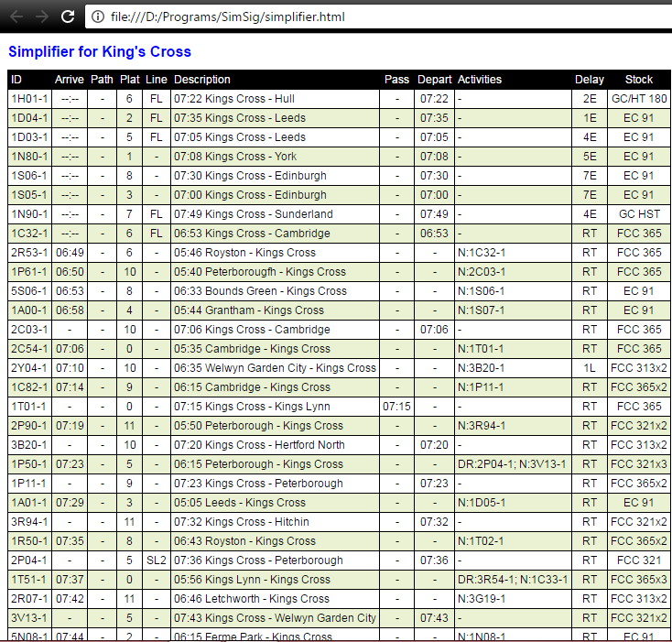The image size is (672, 642).
Task: Click activity 'DR:2P04-1; N:3V13-1'
Action: 512,464
